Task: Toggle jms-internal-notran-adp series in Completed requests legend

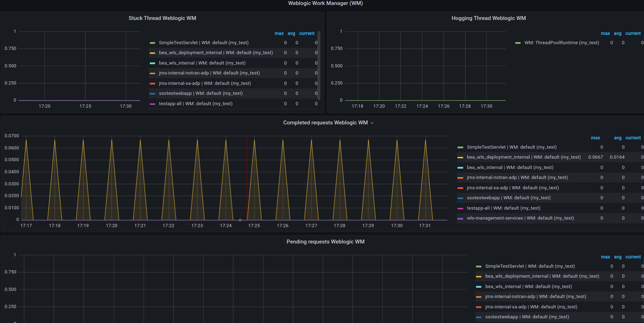Action: [x=517, y=178]
